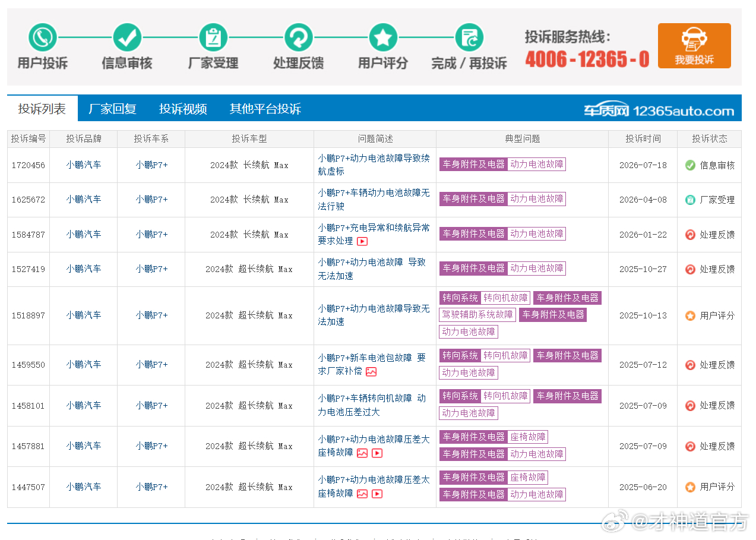Open image icon on complaint 1457881
The height and width of the screenshot is (540, 756).
pyautogui.click(x=362, y=453)
